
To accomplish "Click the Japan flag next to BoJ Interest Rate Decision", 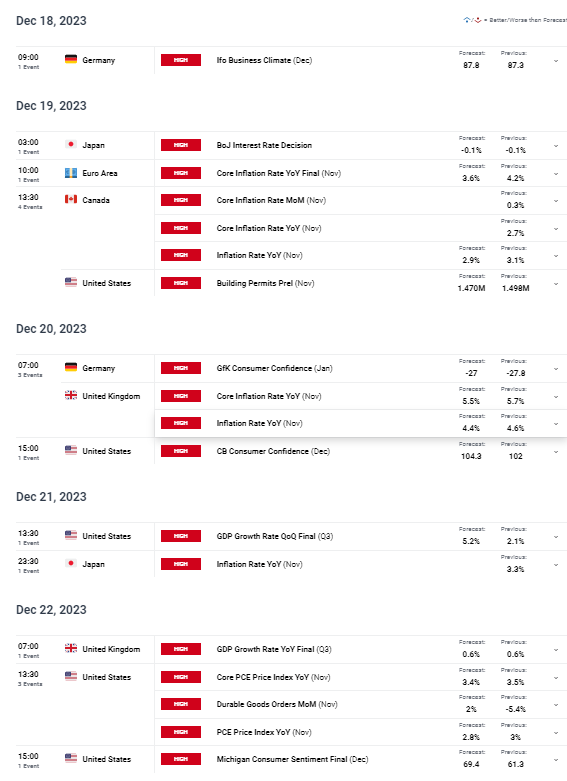I will 71,144.
